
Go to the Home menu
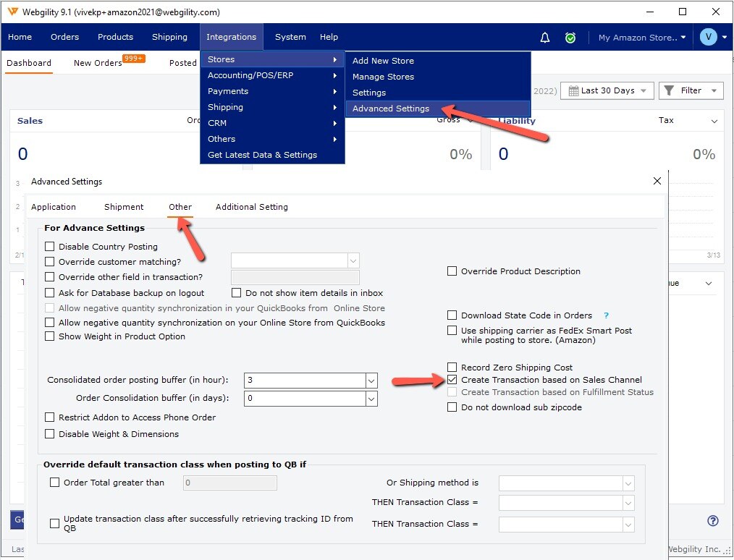[20, 37]
